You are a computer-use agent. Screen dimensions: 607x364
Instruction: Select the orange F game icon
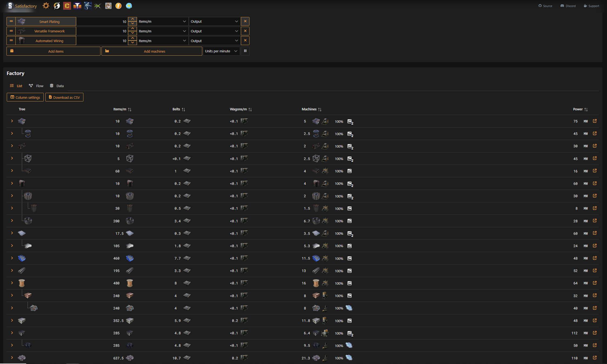[118, 6]
